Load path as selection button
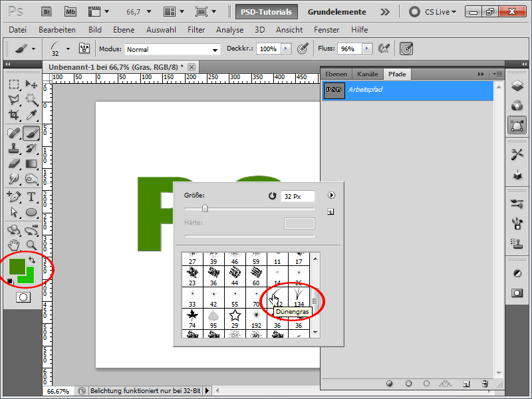The height and width of the screenshot is (399, 532). coord(426,384)
